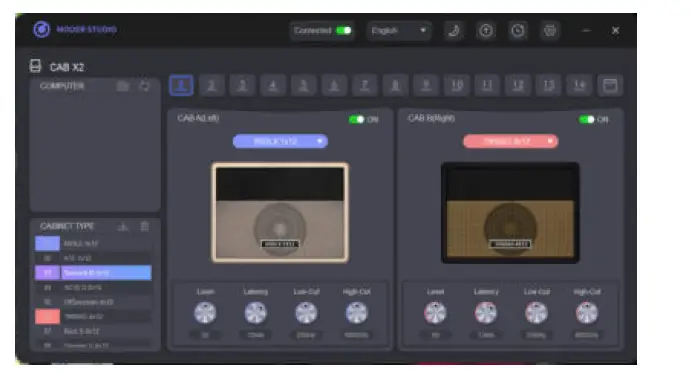Select preset slot 4
Viewport: 694px width, 376px height.
[x=273, y=85]
